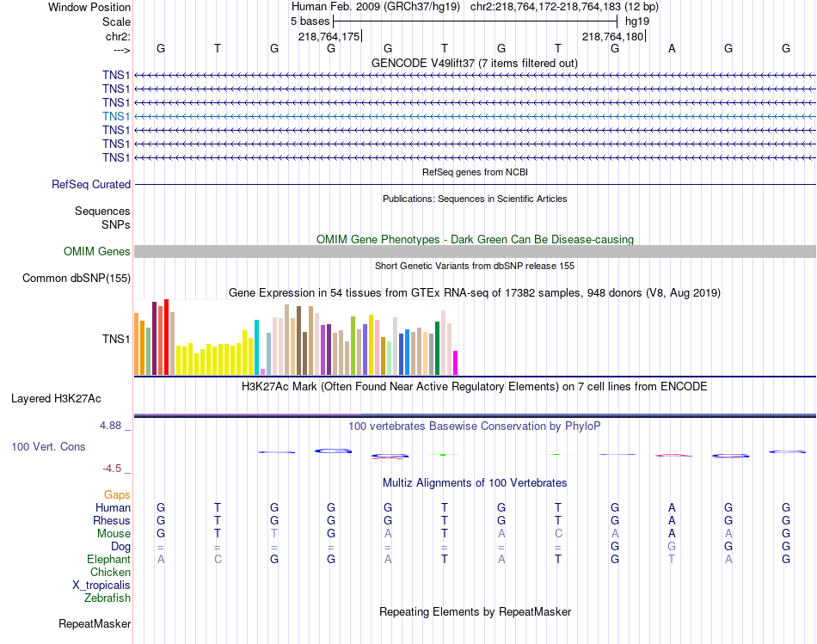Open 'Short Genetic Variants from dbSNP release 155' title
Viewport: 817px width, 644px height.
click(475, 266)
